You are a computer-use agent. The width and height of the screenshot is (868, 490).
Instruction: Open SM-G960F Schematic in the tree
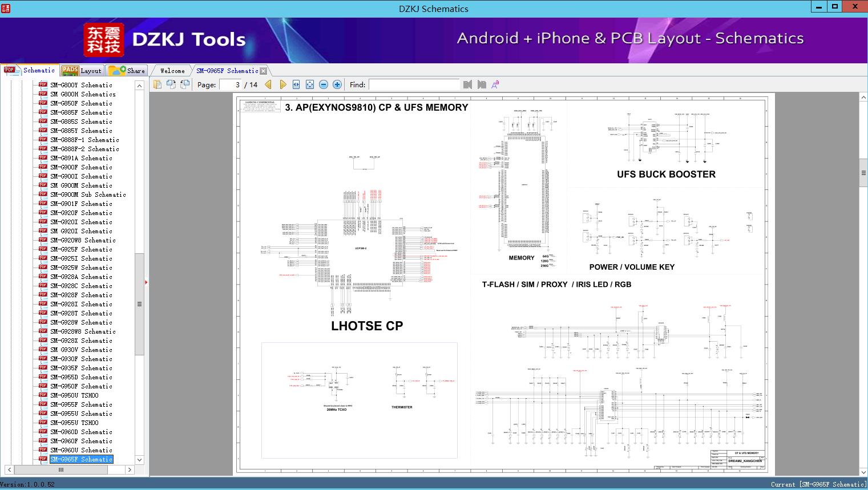point(81,441)
